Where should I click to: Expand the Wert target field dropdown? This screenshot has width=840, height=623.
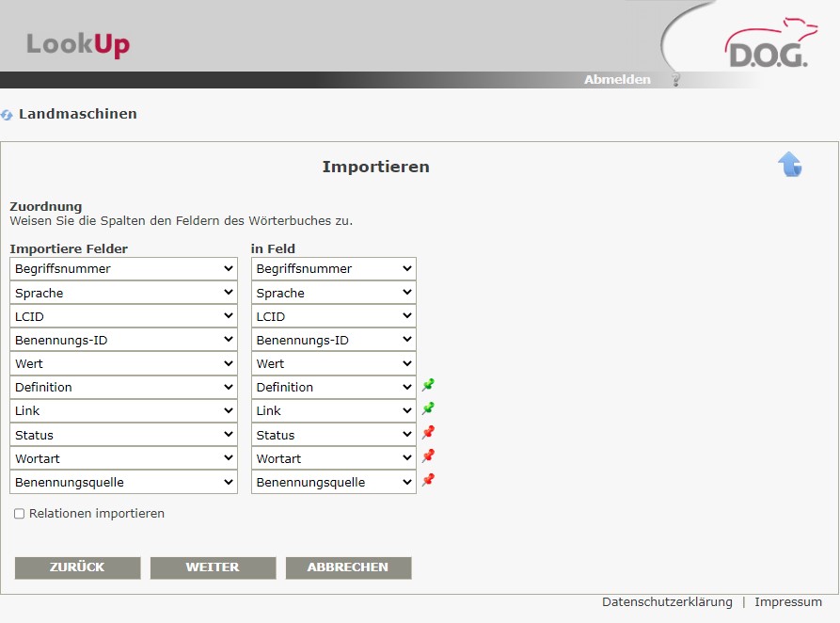(x=333, y=363)
